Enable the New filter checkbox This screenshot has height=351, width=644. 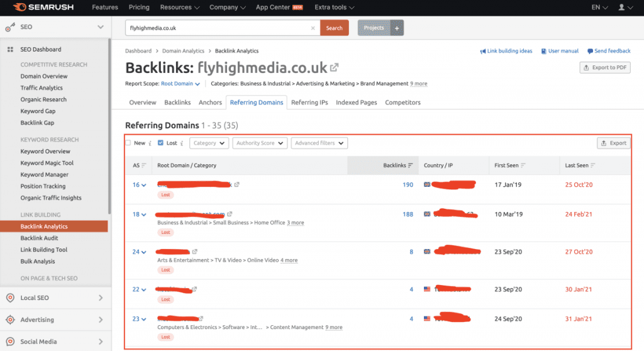pyautogui.click(x=128, y=143)
